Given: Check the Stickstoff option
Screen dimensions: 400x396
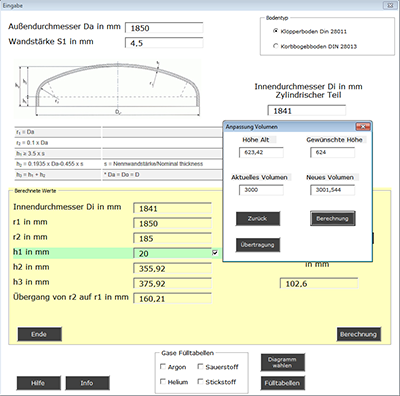Looking at the screenshot, I should tap(200, 381).
